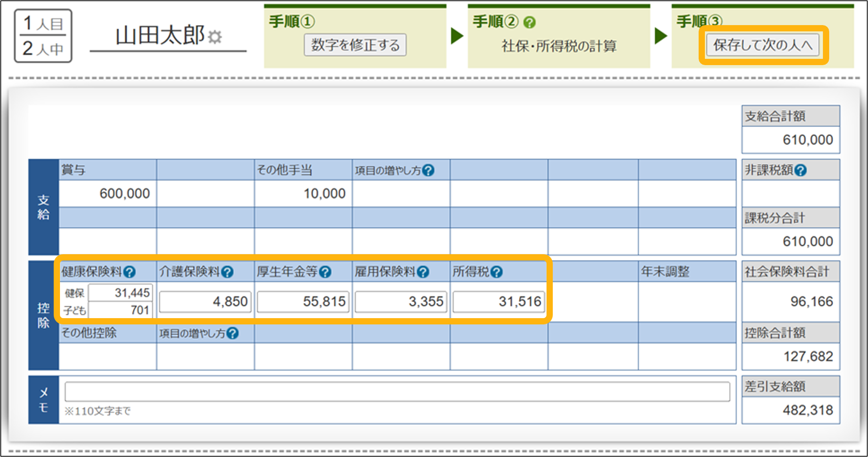Click help icon beside 健康保険料
Image resolution: width=868 pixels, height=457 pixels.
tap(129, 272)
